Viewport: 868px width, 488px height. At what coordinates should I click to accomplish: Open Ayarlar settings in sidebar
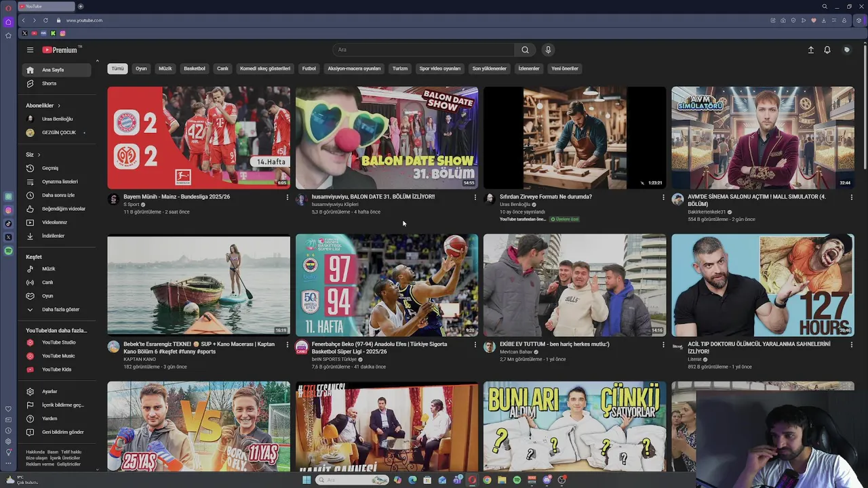[57, 391]
